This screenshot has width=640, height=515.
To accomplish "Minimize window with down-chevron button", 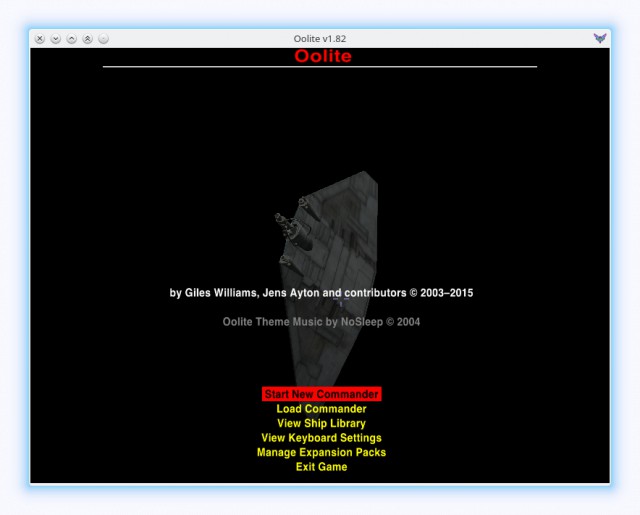I will (56, 39).
